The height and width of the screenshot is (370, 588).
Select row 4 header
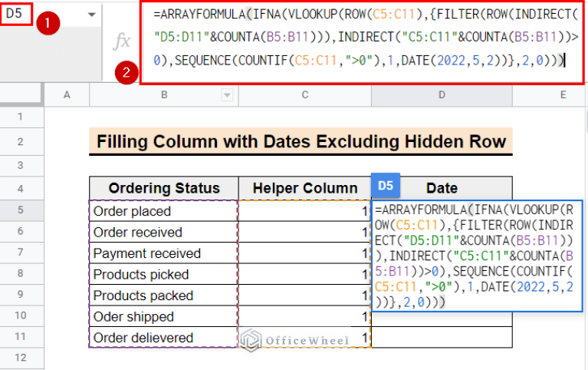(21, 188)
